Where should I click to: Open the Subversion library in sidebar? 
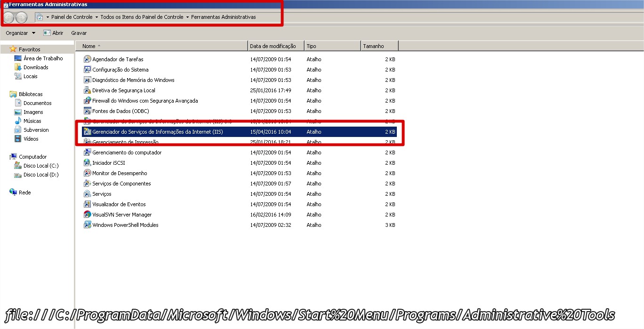(x=36, y=130)
